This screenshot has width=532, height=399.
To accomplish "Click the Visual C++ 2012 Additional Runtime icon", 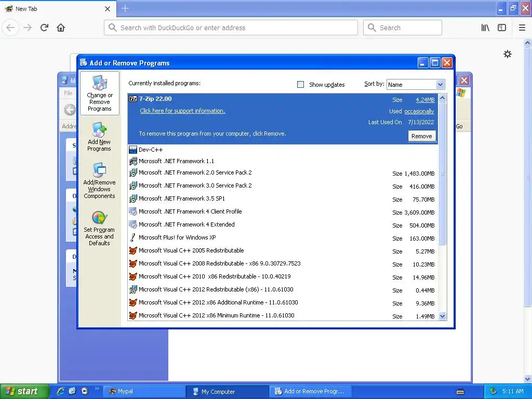I will point(133,302).
